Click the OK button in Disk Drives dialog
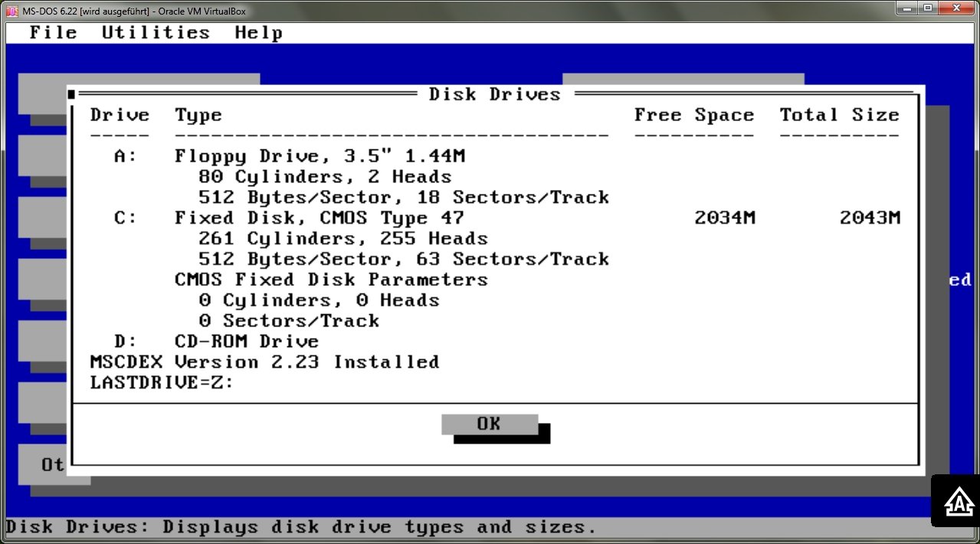 pos(490,424)
